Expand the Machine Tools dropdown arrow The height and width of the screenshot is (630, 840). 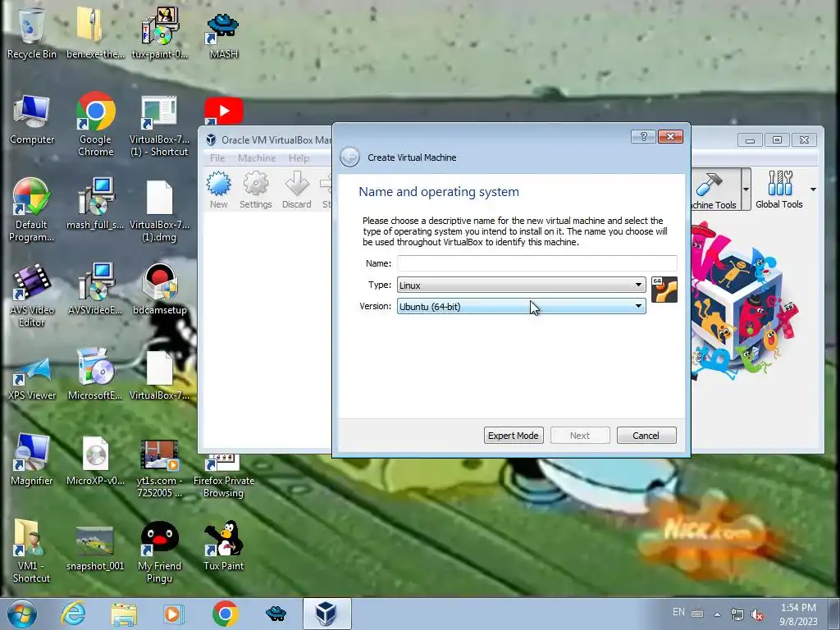(x=746, y=189)
